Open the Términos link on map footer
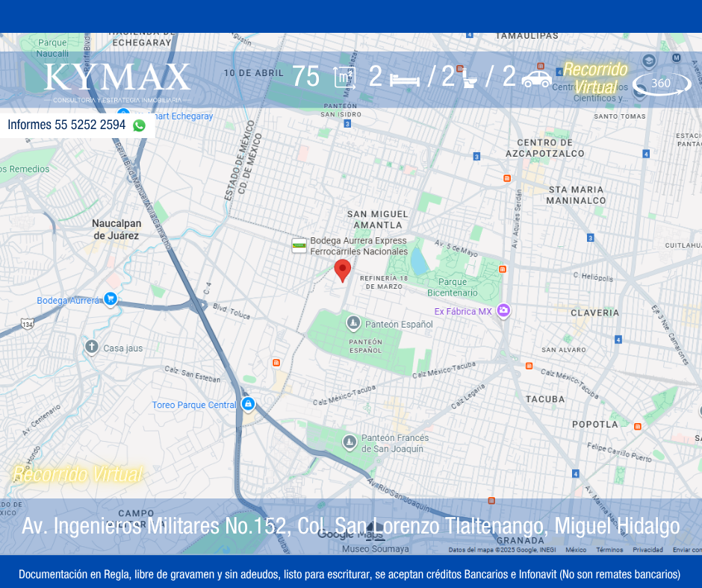 coord(609,550)
